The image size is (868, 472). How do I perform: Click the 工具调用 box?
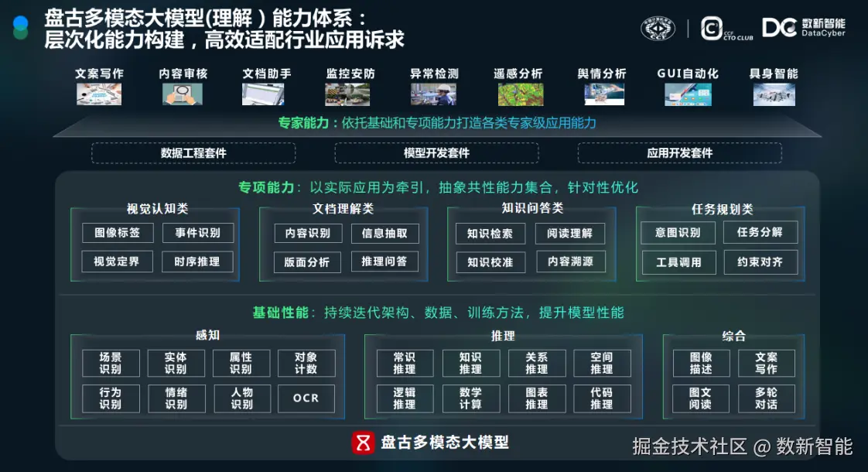678,262
